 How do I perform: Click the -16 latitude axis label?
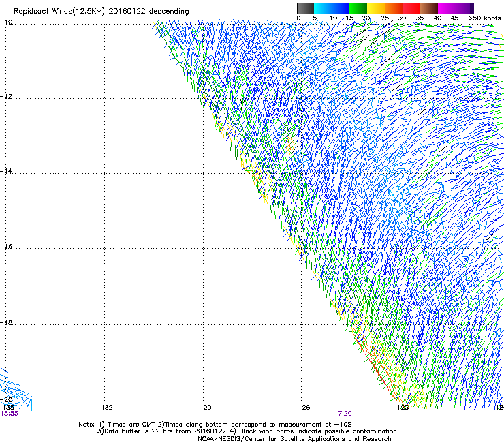click(x=6, y=247)
